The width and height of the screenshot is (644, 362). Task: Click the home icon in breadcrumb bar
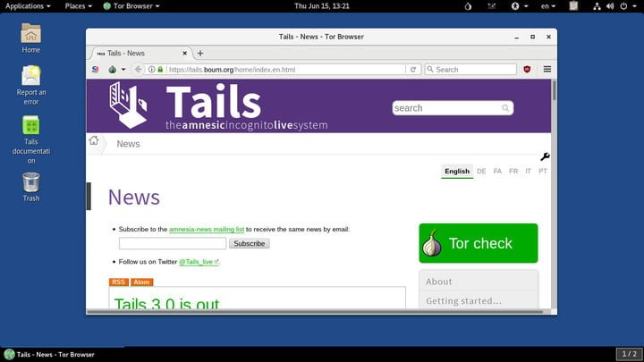[x=94, y=140]
